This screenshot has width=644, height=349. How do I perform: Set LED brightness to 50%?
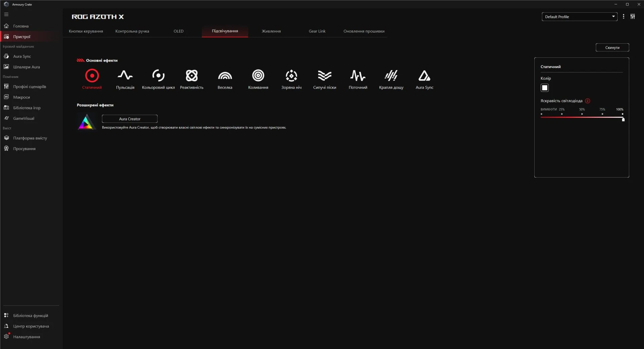click(x=582, y=114)
